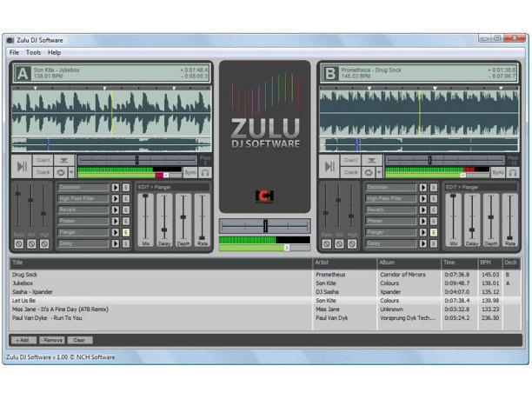Image resolution: width=532 pixels, height=399 pixels.
Task: Click the + Add track button
Action: (x=23, y=340)
